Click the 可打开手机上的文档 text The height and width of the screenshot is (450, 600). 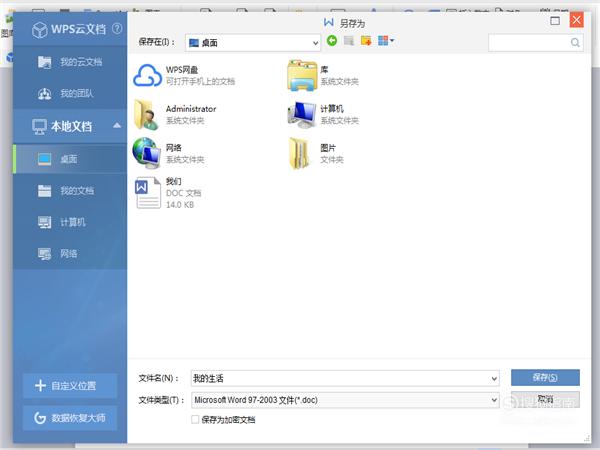200,81
